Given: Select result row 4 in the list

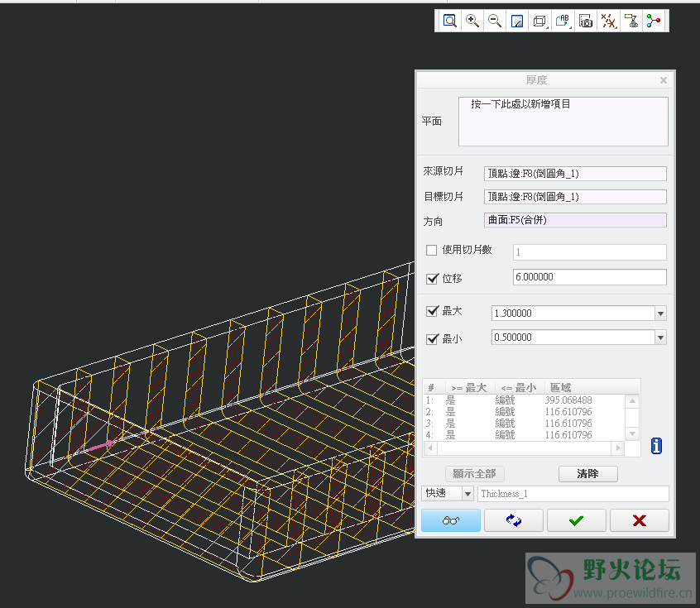Looking at the screenshot, I should (525, 435).
